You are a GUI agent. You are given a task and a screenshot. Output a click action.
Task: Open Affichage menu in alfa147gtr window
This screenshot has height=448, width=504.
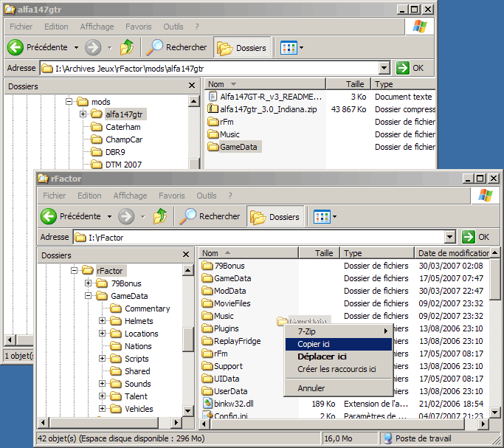point(97,27)
